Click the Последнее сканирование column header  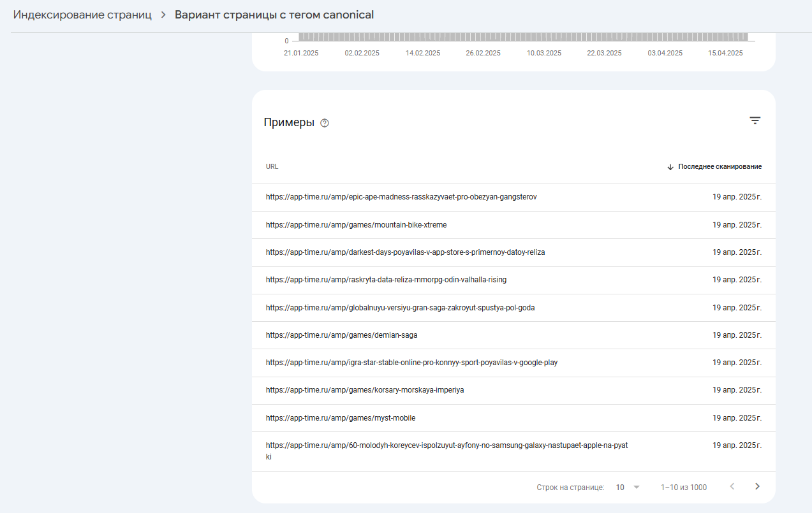click(x=720, y=167)
